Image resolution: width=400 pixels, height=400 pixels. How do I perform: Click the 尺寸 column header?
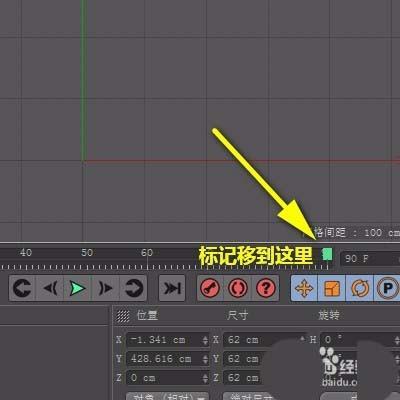click(x=237, y=315)
